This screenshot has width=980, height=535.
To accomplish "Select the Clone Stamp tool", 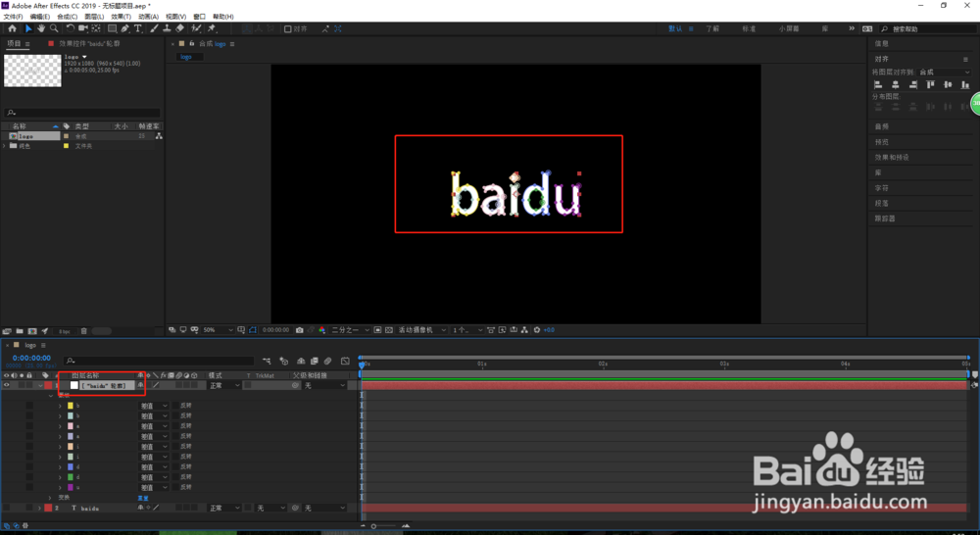I will [x=167, y=28].
